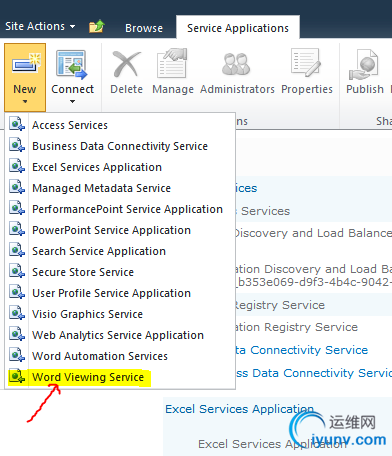Click icon beside Secure Store Service
Screen dimensions: 392x456
tap(17, 271)
